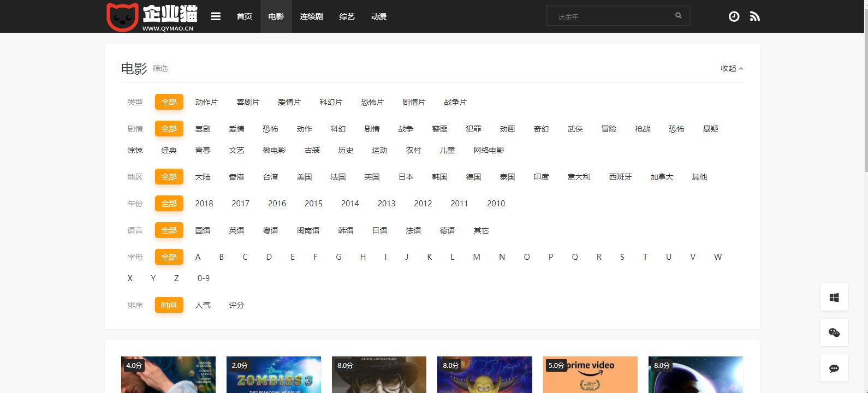Screen dimensions: 868x393
Task: Click the RSS feed icon
Action: (754, 16)
